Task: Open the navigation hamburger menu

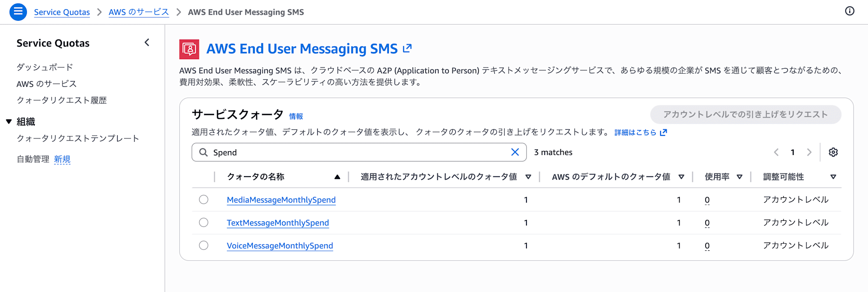Action: coord(18,12)
